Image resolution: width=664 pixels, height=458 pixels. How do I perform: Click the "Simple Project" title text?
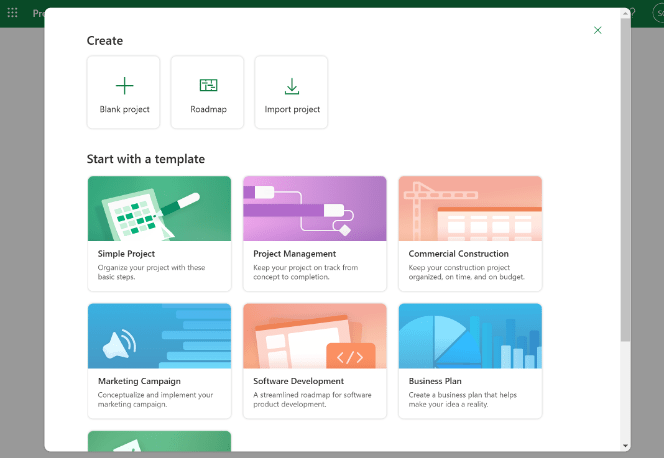pyautogui.click(x=126, y=254)
